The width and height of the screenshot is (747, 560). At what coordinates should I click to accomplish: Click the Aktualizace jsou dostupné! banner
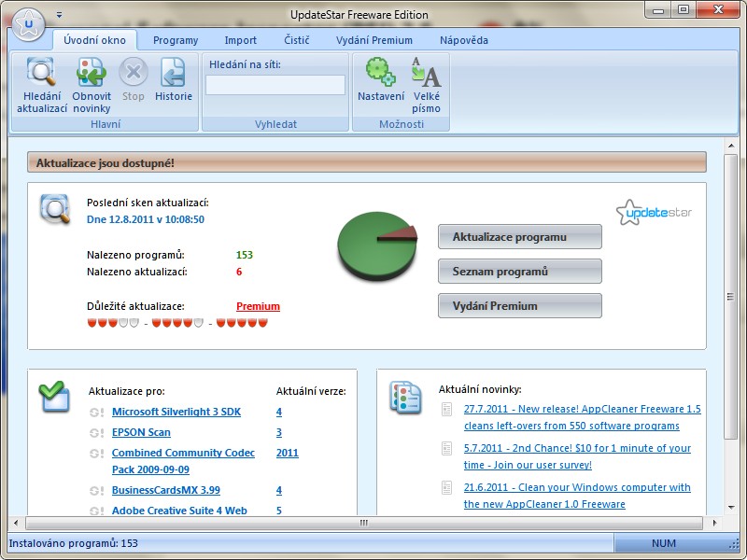(367, 162)
